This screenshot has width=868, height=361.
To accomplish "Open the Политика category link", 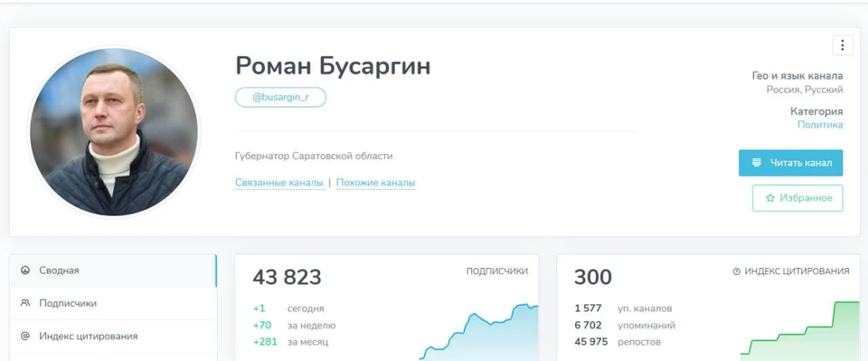I will click(820, 125).
